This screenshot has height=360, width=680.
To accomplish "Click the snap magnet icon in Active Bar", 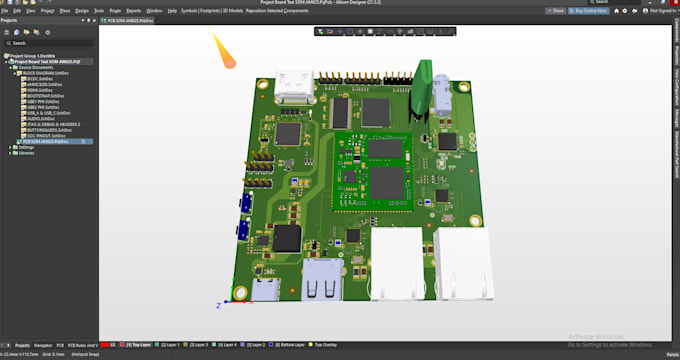I will pyautogui.click(x=330, y=32).
